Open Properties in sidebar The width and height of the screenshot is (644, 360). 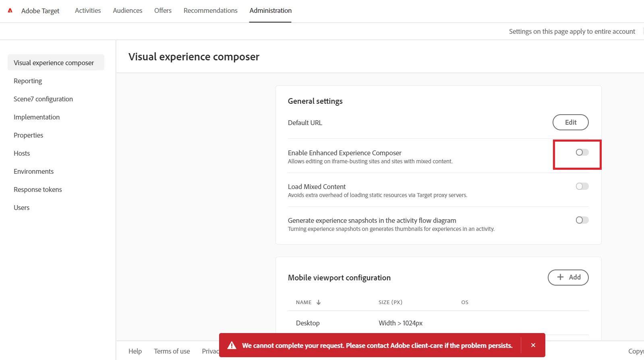pyautogui.click(x=28, y=135)
